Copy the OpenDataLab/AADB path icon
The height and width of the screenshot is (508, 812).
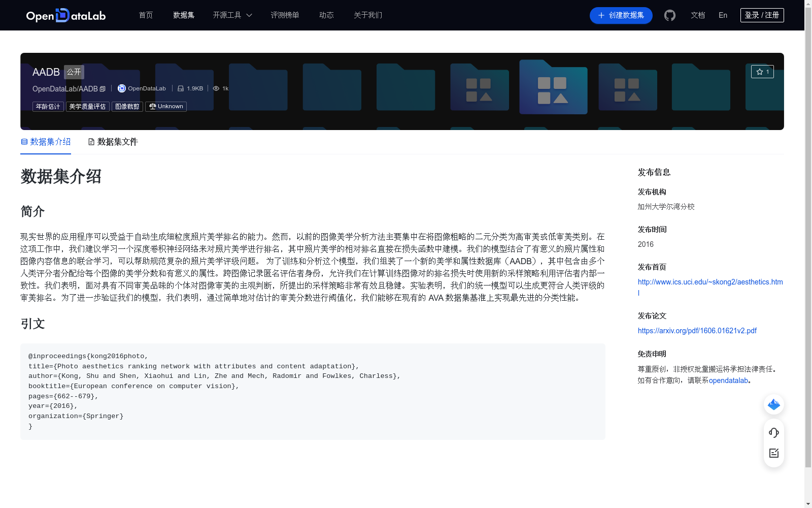point(103,89)
